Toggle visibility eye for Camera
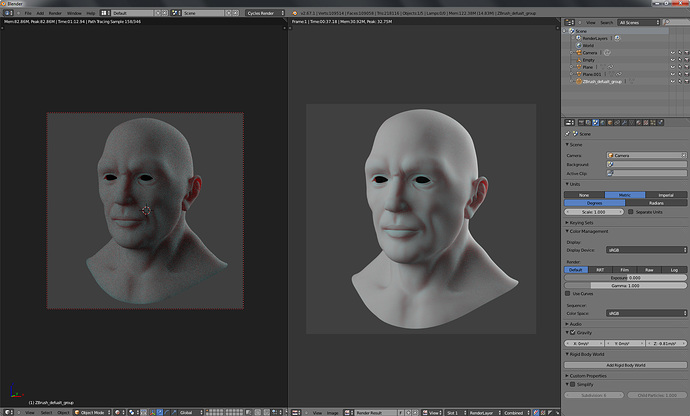Viewport: 690px width, 416px height. 672,53
